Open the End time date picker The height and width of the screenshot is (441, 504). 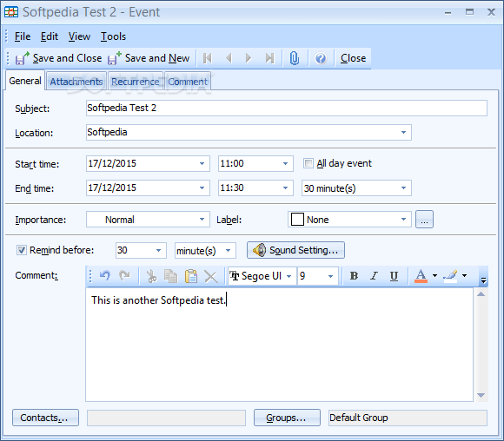pyautogui.click(x=202, y=188)
